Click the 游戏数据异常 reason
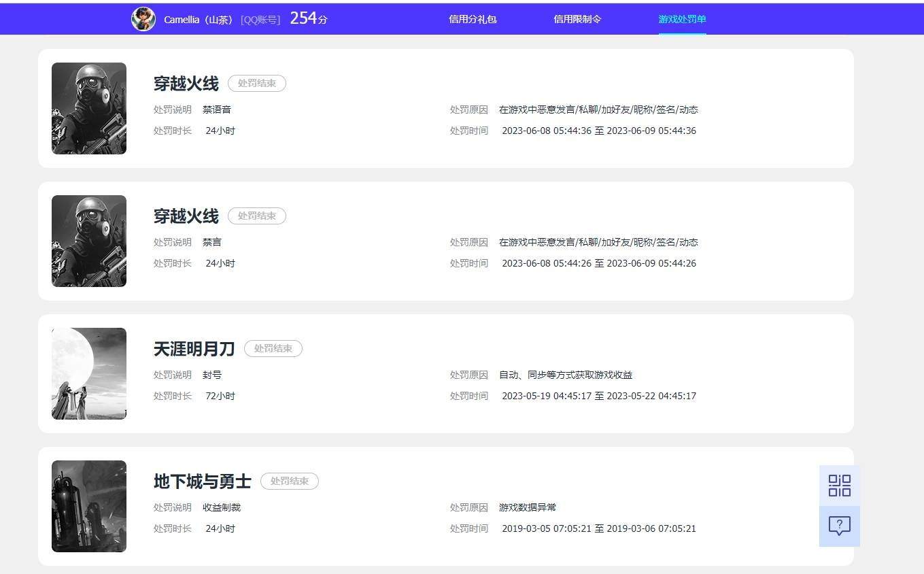 tap(528, 507)
